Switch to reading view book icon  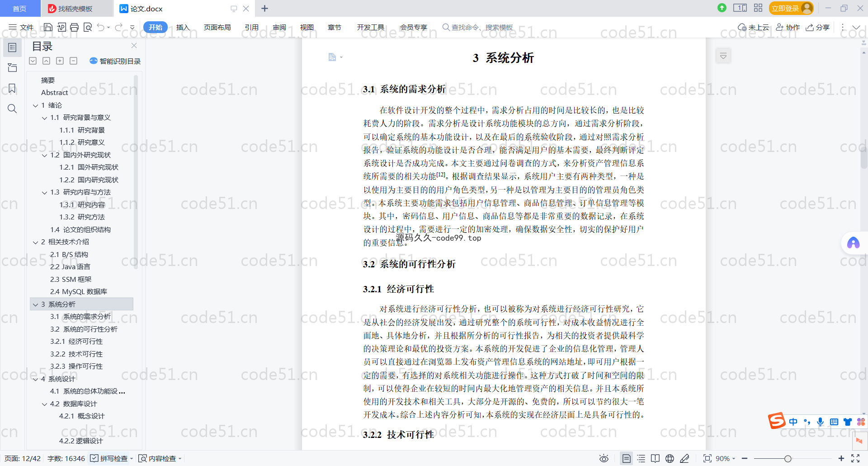click(655, 458)
